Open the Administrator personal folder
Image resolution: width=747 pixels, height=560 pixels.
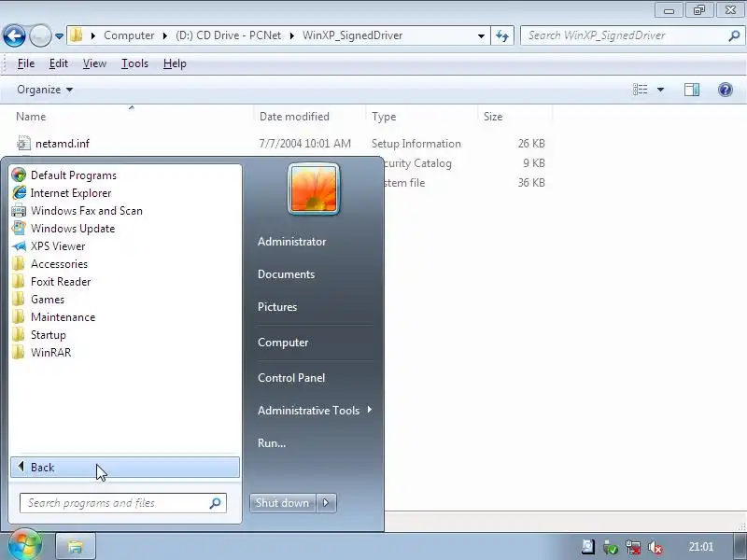click(x=291, y=242)
